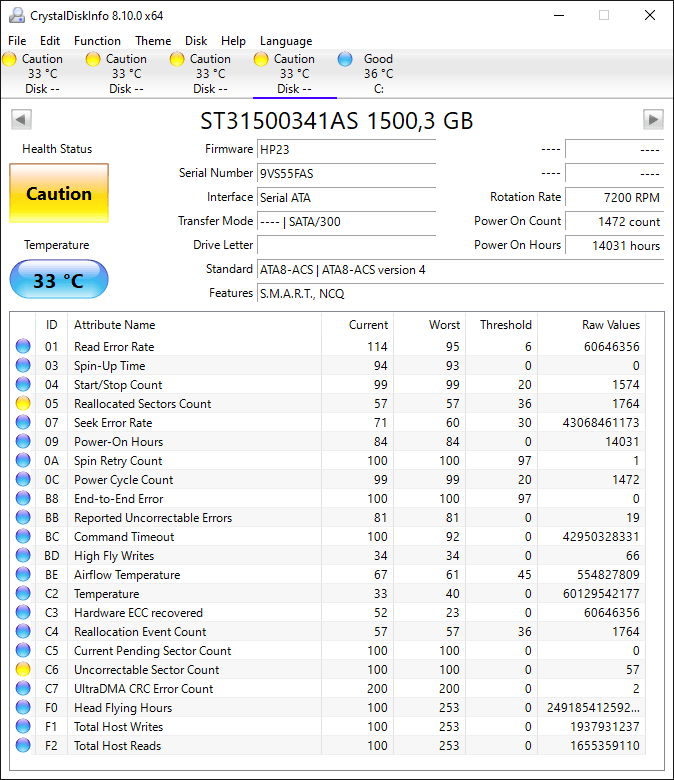
Task: Select the Reported Uncorrectable Errors row name
Action: pos(153,517)
